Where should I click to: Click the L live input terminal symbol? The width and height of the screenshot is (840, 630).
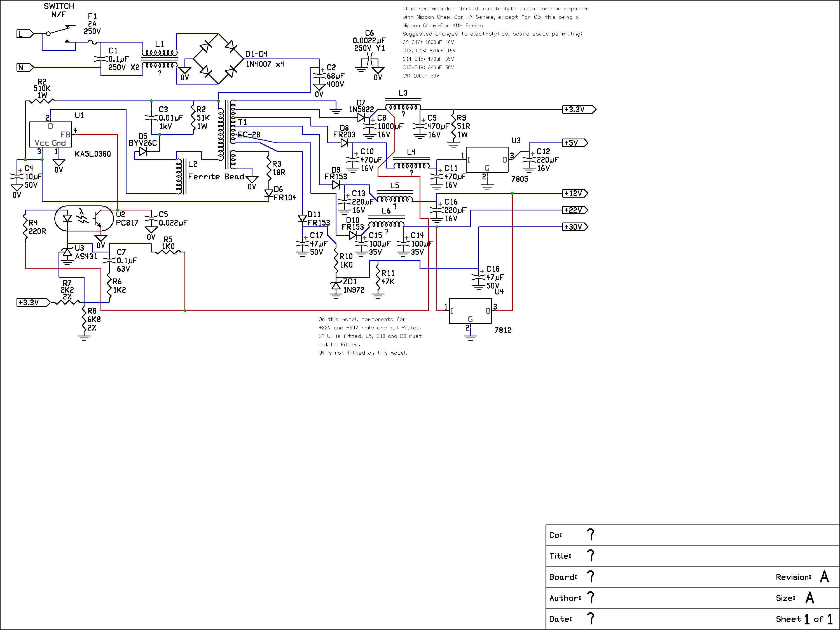pyautogui.click(x=25, y=34)
